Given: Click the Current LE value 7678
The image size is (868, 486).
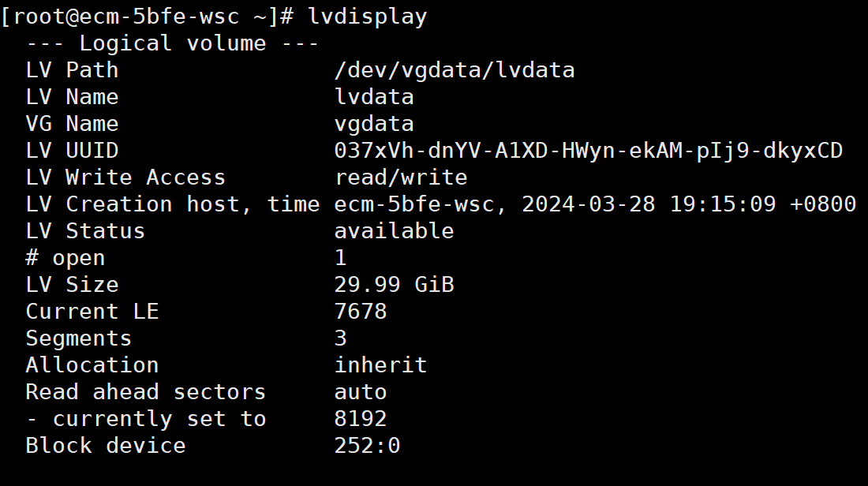Looking at the screenshot, I should (361, 312).
